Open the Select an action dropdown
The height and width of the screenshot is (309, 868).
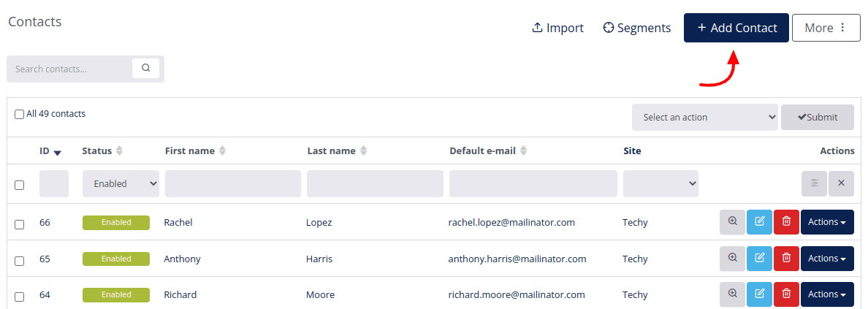point(704,118)
